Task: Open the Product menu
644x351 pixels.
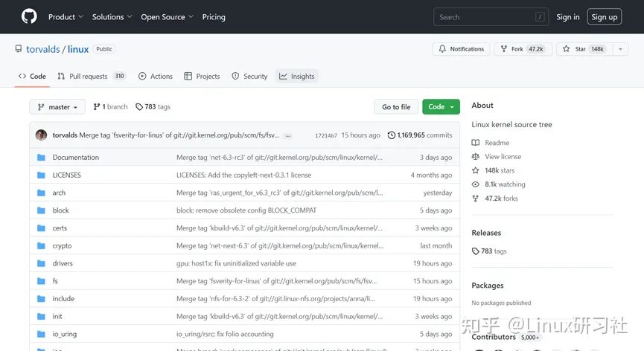Action: click(x=66, y=17)
